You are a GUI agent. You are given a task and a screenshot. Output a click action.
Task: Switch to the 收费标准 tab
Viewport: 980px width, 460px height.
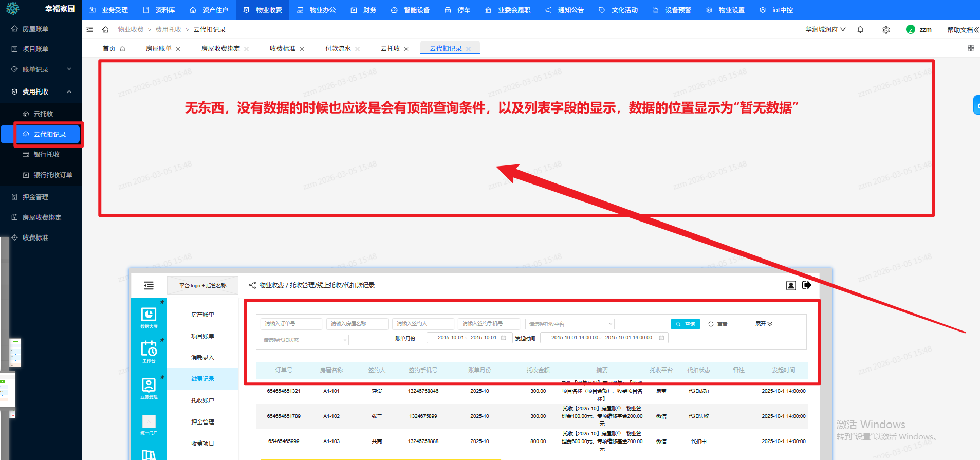pos(282,49)
